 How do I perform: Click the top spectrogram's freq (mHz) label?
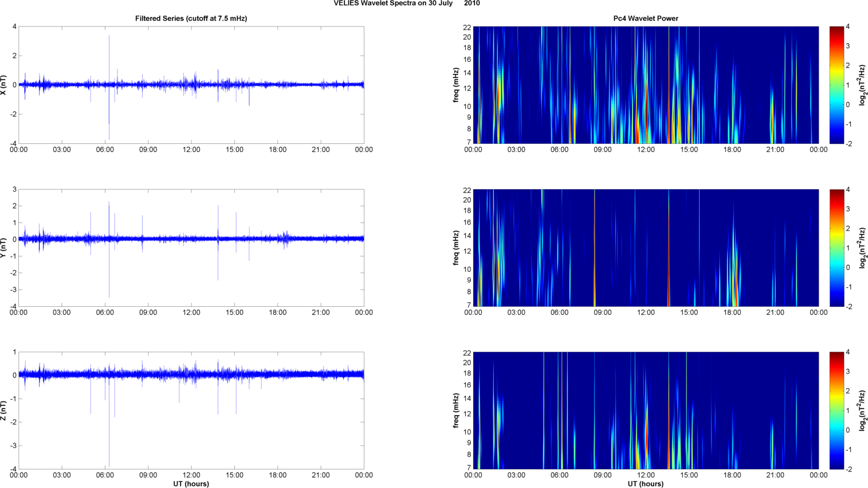pyautogui.click(x=456, y=85)
